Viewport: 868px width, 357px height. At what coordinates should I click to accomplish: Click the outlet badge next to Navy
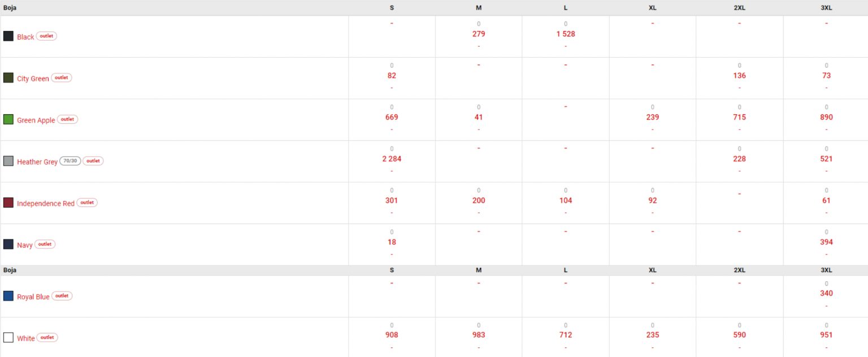click(45, 244)
